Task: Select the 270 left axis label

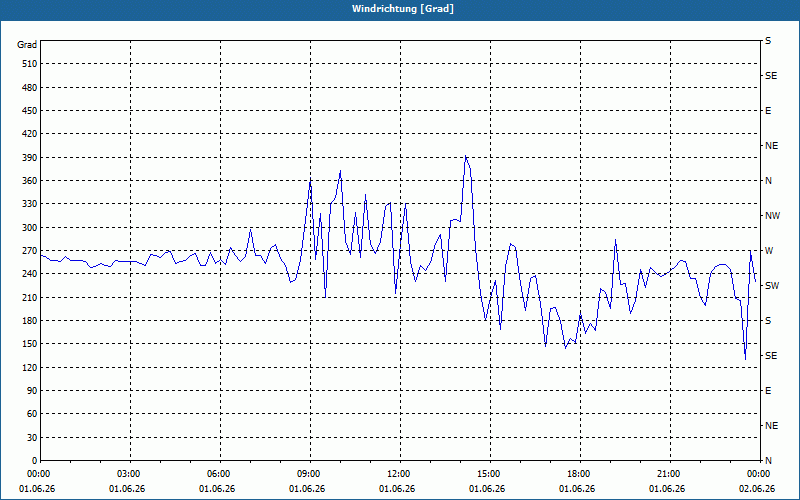Action: [30, 251]
